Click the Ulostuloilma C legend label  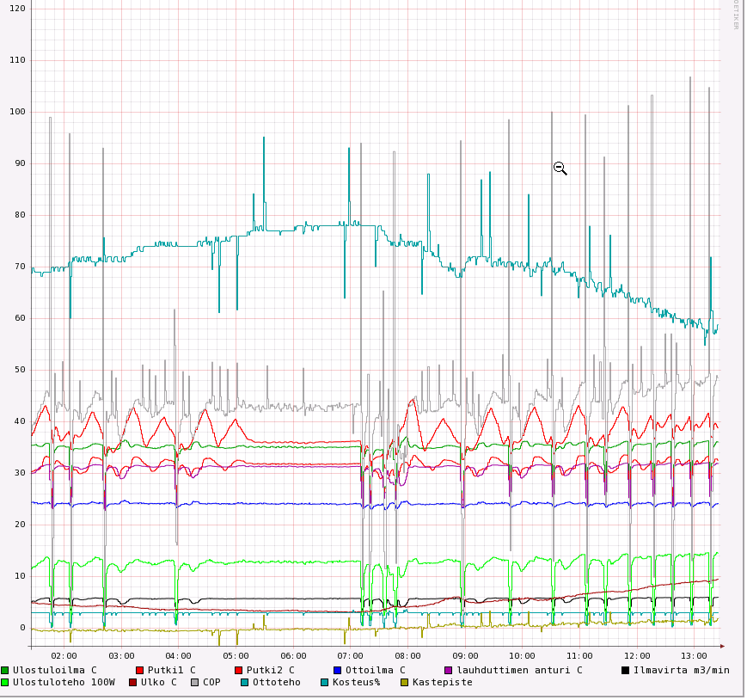click(55, 672)
